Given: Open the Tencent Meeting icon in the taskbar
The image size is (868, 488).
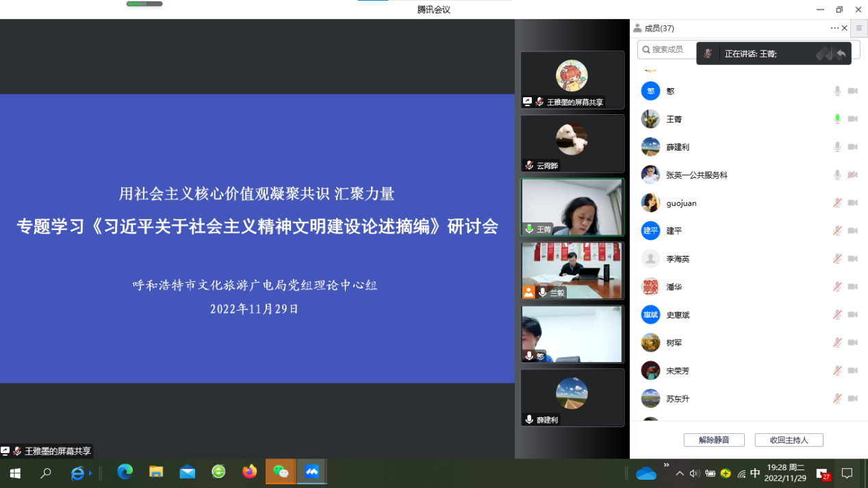Looking at the screenshot, I should (x=312, y=472).
